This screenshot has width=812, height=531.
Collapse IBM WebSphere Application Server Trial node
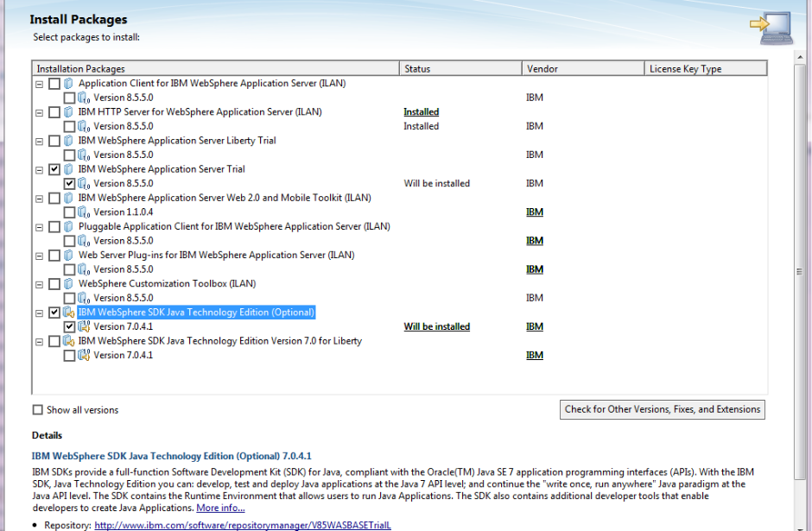tap(40, 170)
